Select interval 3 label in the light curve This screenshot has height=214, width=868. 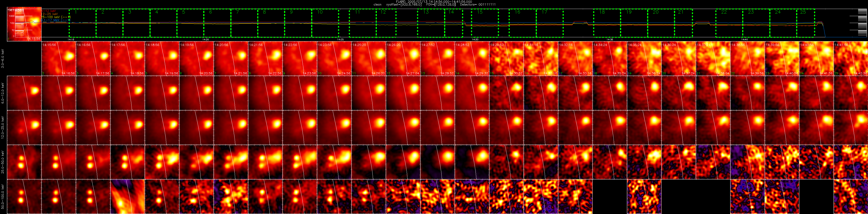pos(130,12)
